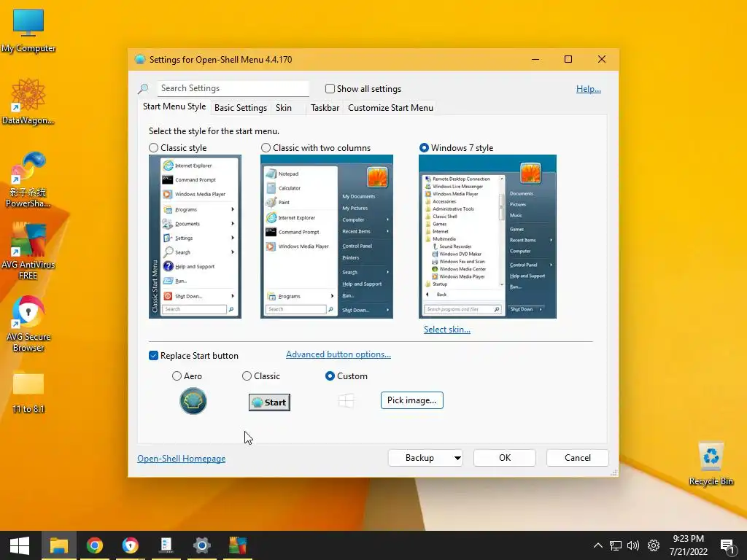The width and height of the screenshot is (747, 560).
Task: Show hidden tray icons chevron
Action: tap(598, 545)
